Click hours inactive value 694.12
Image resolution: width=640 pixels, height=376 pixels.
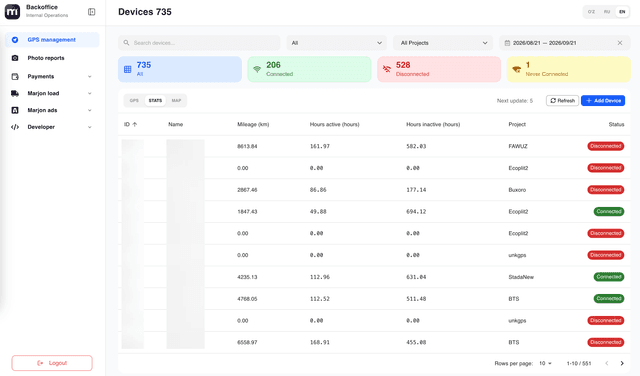click(416, 211)
